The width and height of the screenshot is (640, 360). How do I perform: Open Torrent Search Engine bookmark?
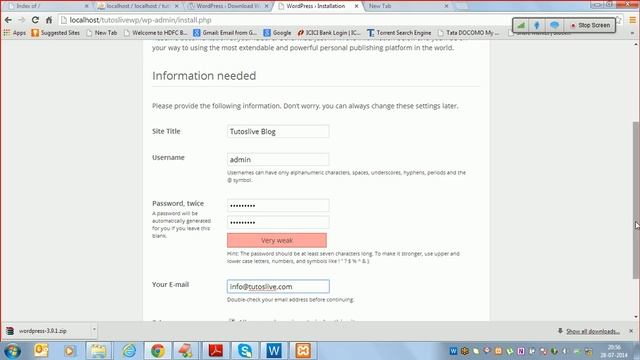coord(399,33)
